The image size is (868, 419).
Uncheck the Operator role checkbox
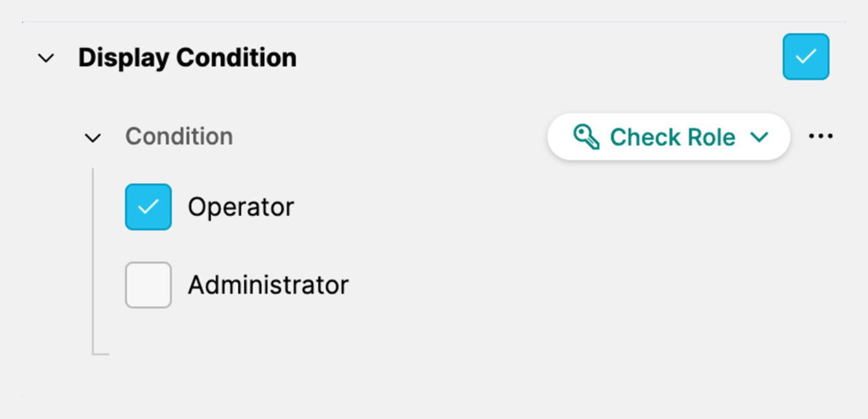tap(148, 207)
